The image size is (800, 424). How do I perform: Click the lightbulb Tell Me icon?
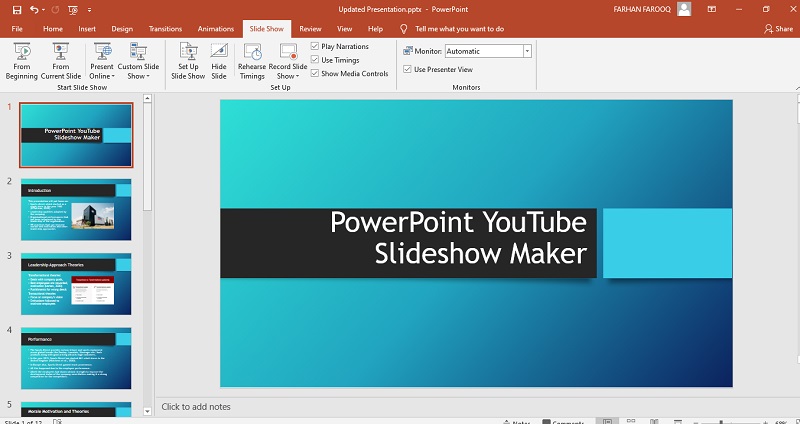(x=404, y=29)
